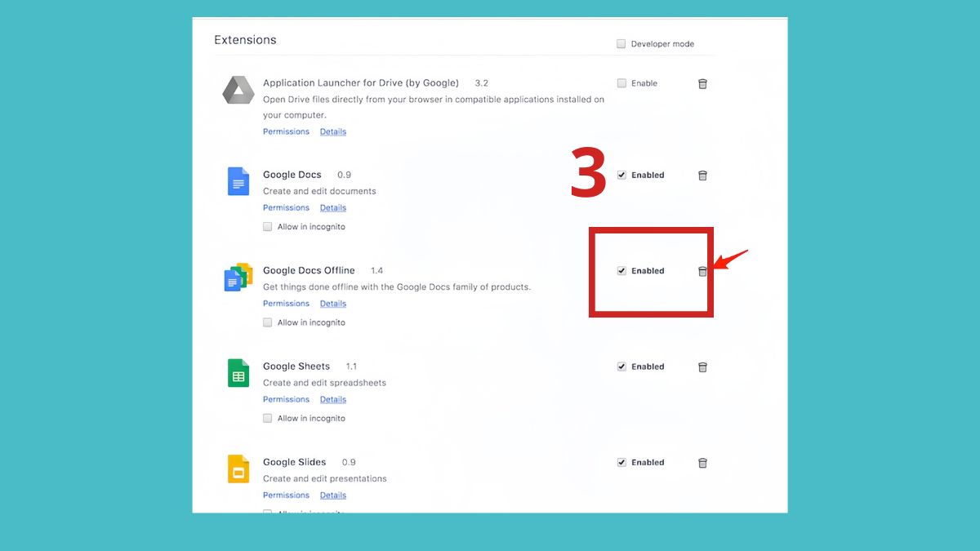Allow Google Docs in incognito
Viewport: 980px width, 551px height.
(x=267, y=227)
